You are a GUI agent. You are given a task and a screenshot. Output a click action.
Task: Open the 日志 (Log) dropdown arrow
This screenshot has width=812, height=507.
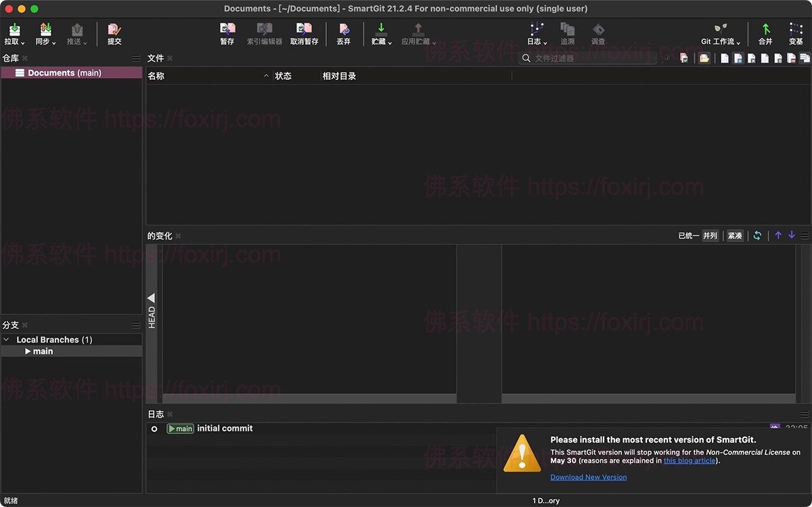tap(544, 41)
